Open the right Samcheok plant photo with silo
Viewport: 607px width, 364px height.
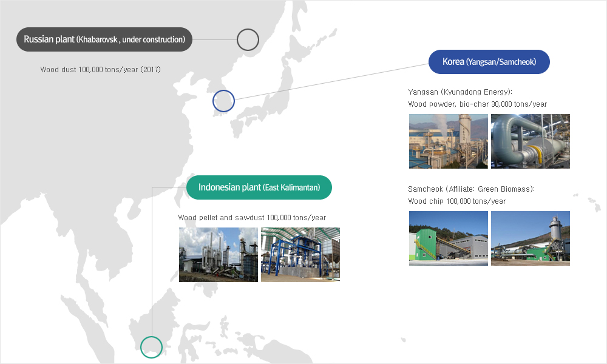pyautogui.click(x=530, y=238)
